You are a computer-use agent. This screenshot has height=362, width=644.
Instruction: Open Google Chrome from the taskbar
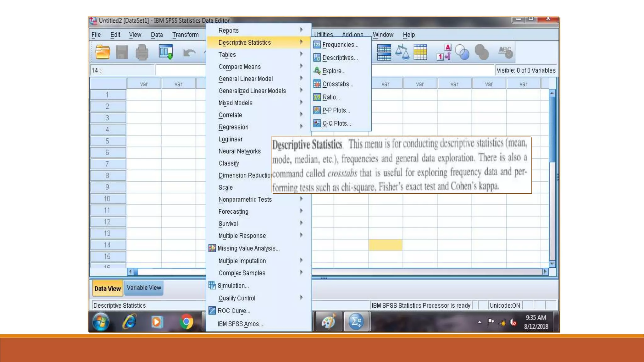click(186, 322)
